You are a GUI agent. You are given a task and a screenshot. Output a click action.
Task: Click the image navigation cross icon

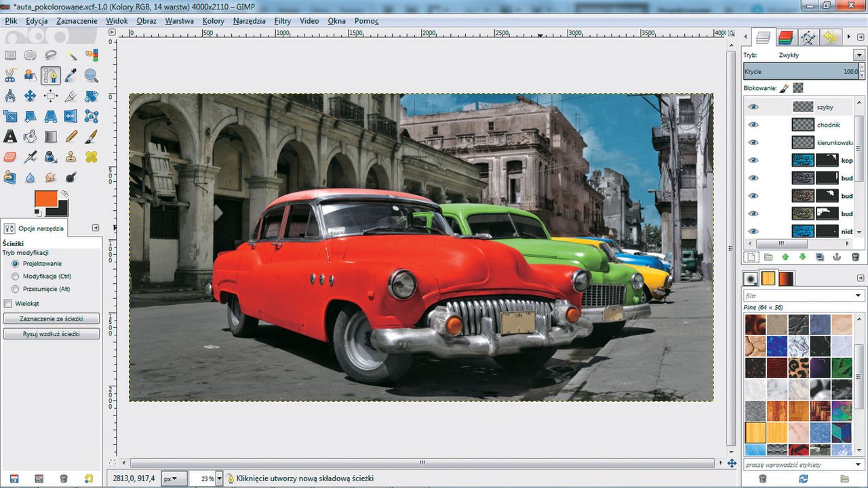(x=732, y=464)
